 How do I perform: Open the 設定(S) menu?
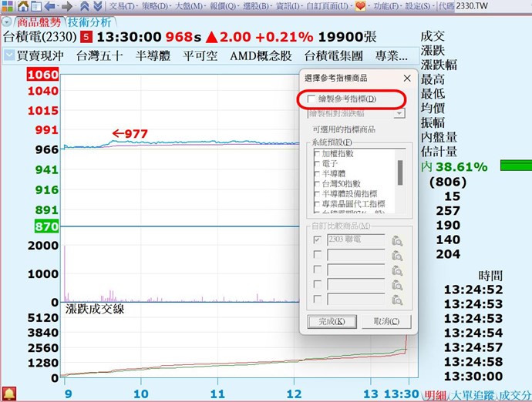[x=419, y=6]
